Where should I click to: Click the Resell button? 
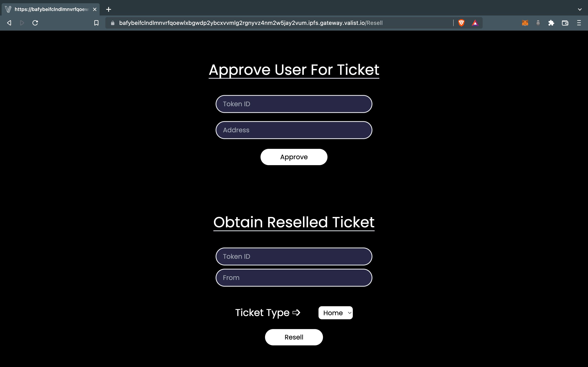click(x=294, y=337)
